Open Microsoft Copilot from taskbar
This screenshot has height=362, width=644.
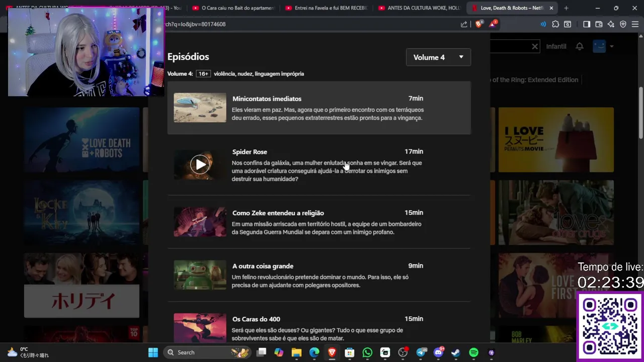[279, 352]
